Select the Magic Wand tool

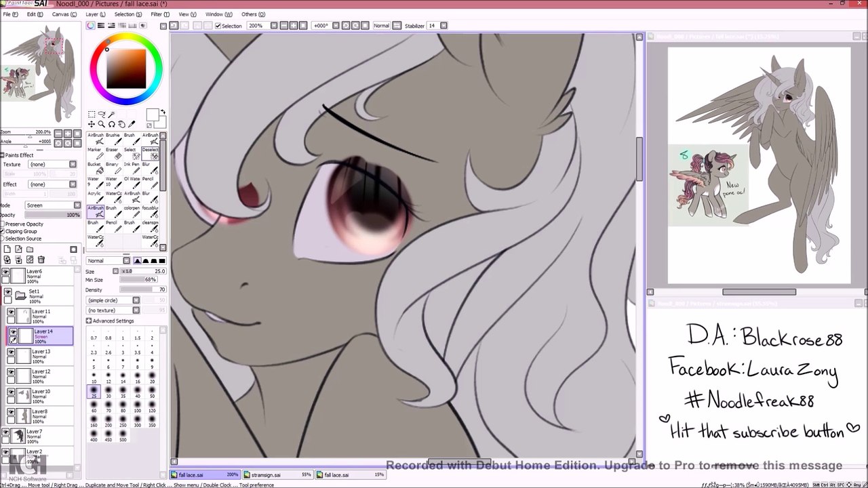pos(111,115)
